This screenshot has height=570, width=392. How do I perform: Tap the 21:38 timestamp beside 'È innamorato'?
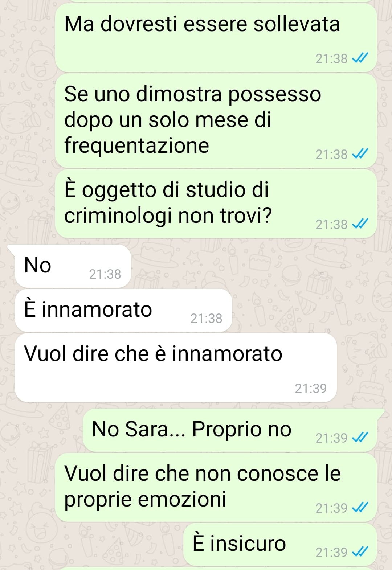[206, 318]
